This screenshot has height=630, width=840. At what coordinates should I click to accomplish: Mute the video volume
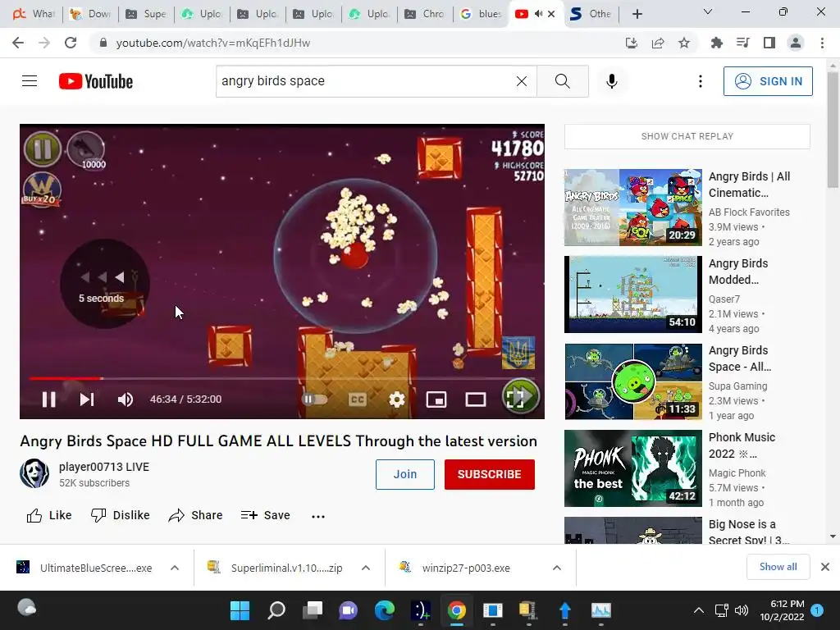click(126, 399)
